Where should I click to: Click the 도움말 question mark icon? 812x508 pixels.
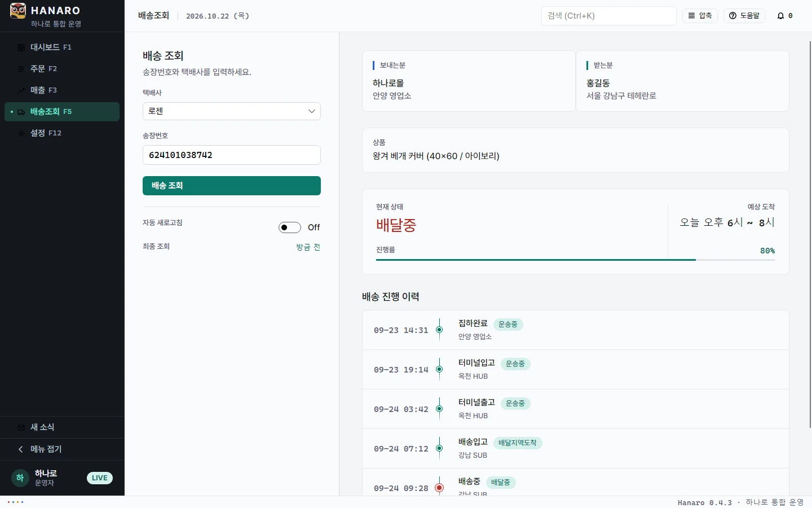click(x=732, y=16)
